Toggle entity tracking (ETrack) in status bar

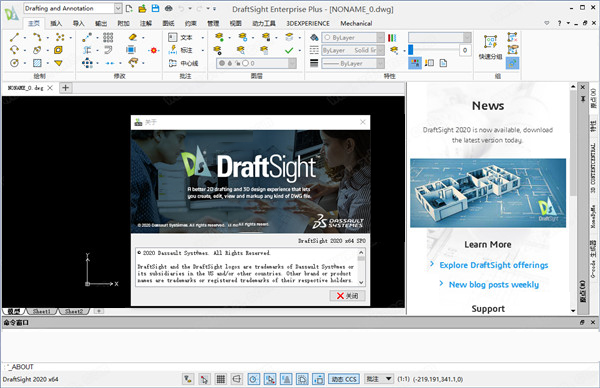coord(286,379)
